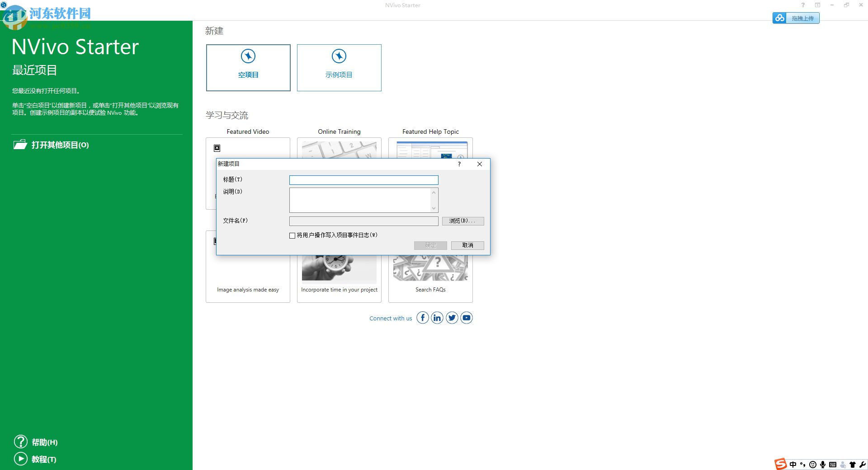Open the 打开其他项目 folder icon

click(20, 145)
